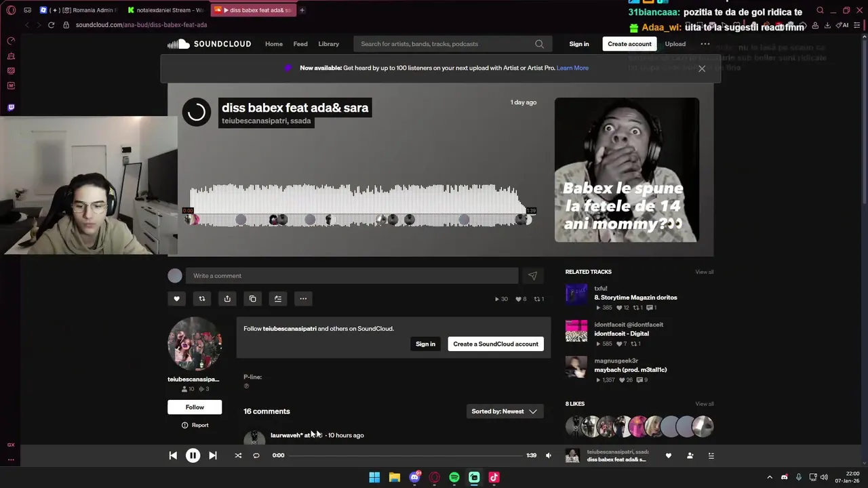Open related track 8. Storytime Magazin doritos
Screen dimensions: 868x488
635,298
